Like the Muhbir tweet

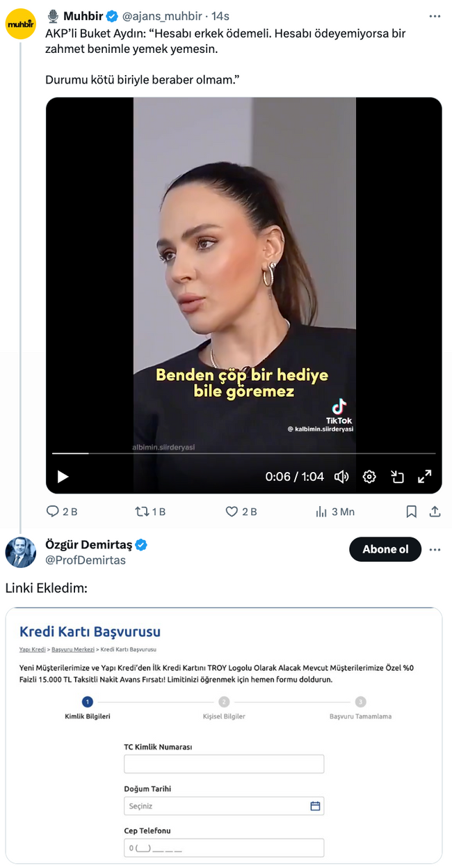231,512
